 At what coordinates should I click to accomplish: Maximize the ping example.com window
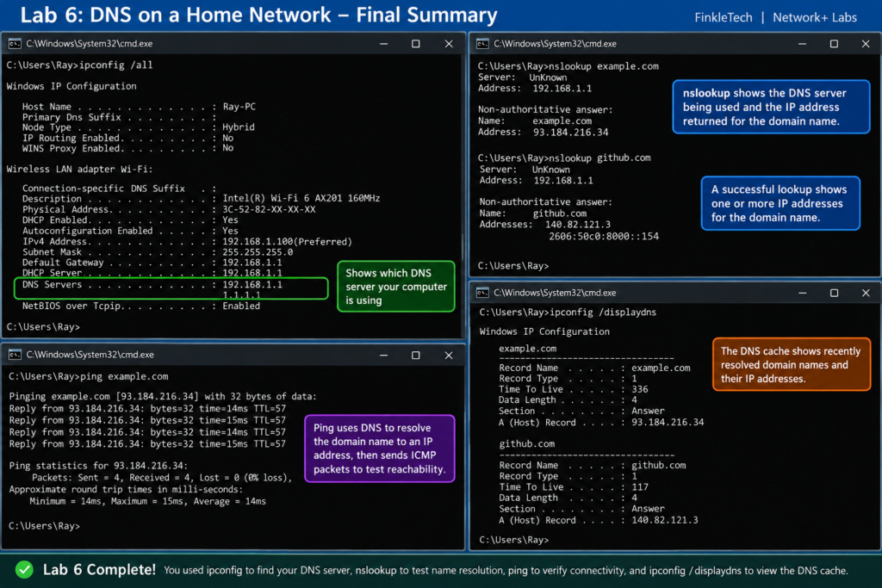click(x=416, y=356)
